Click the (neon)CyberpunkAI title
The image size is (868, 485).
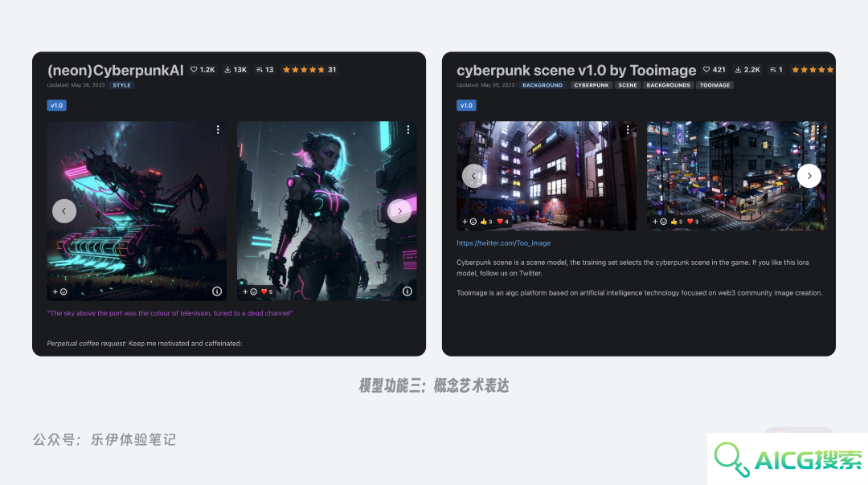pyautogui.click(x=115, y=70)
